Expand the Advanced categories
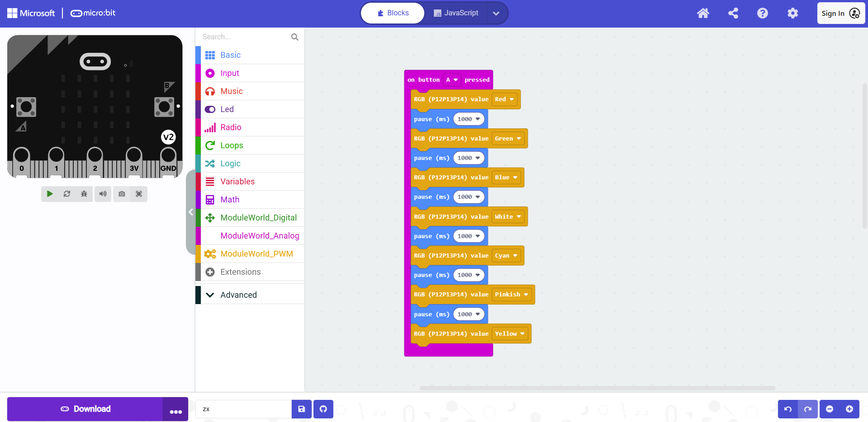Screen dimensions: 868x422 (238, 295)
